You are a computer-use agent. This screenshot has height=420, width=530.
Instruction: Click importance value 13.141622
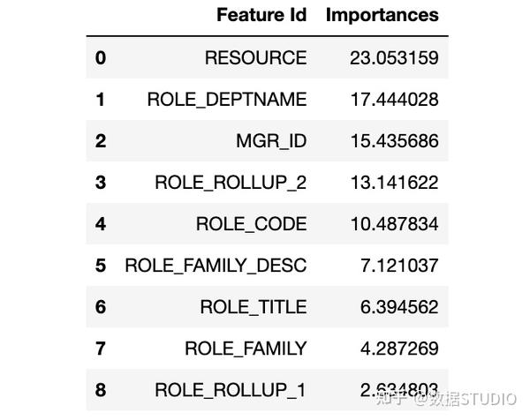click(x=395, y=183)
